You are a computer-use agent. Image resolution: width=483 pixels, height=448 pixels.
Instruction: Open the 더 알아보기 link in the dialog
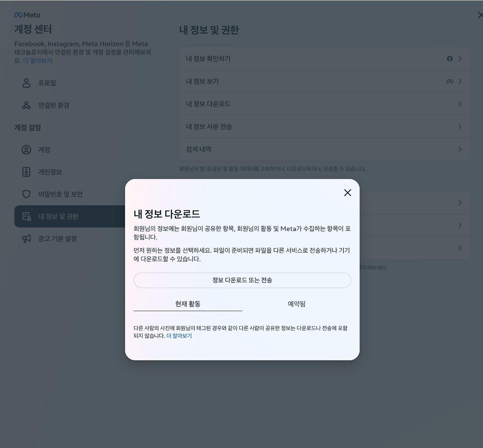click(180, 336)
